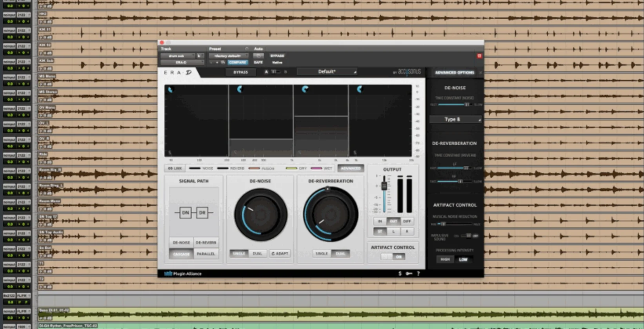644x329 pixels.
Task: Click the DN block in signal path diagram
Action: 185,213
